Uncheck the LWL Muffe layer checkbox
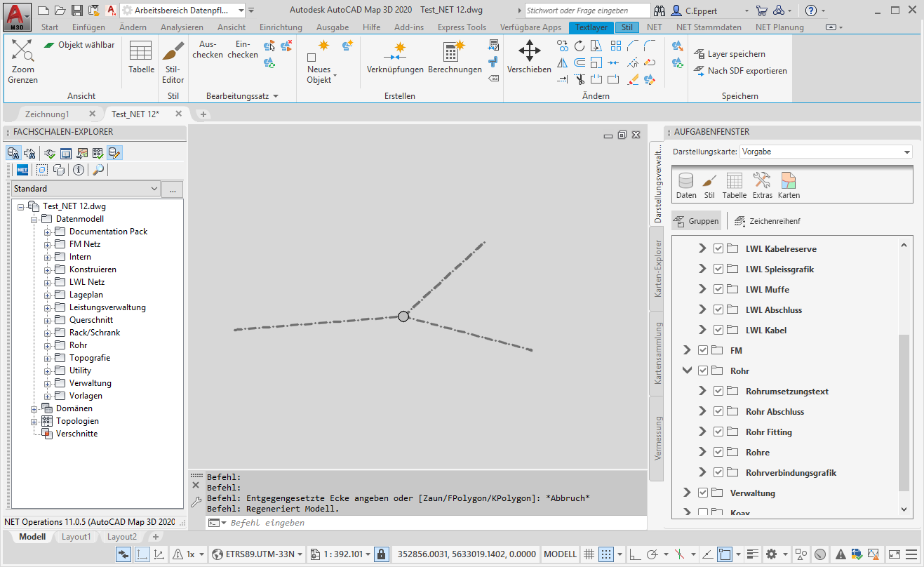The height and width of the screenshot is (567, 924). pyautogui.click(x=718, y=290)
